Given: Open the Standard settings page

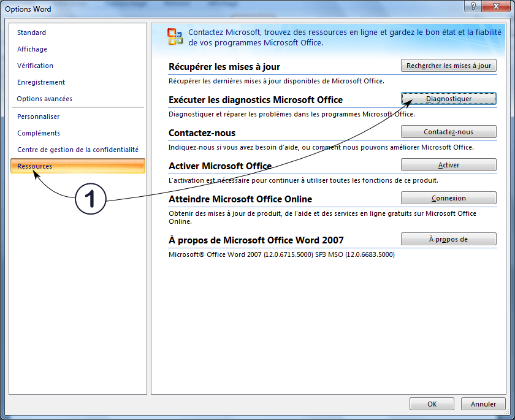Looking at the screenshot, I should (31, 32).
